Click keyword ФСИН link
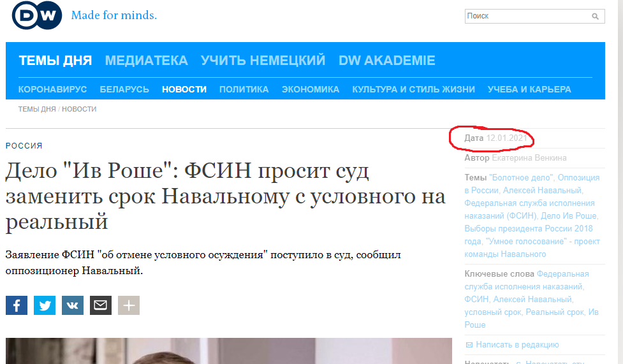Screen dimensions: 623x364 [x=476, y=299]
